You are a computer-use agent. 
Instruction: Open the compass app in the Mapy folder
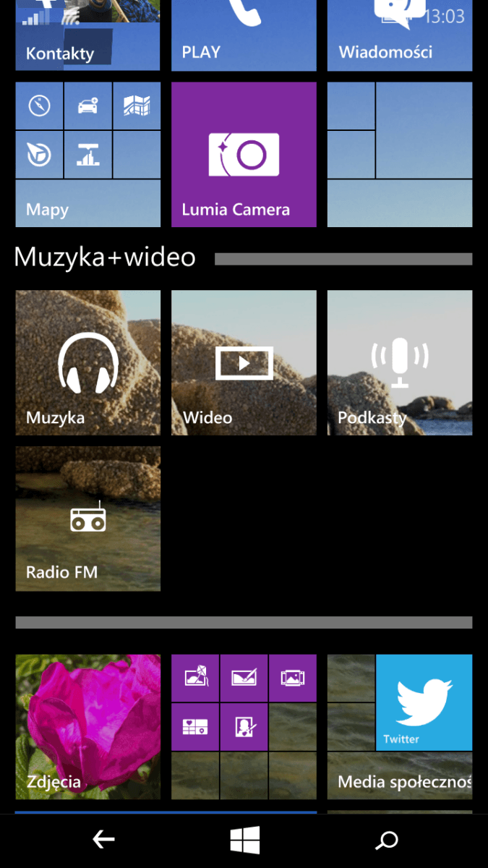click(x=39, y=106)
